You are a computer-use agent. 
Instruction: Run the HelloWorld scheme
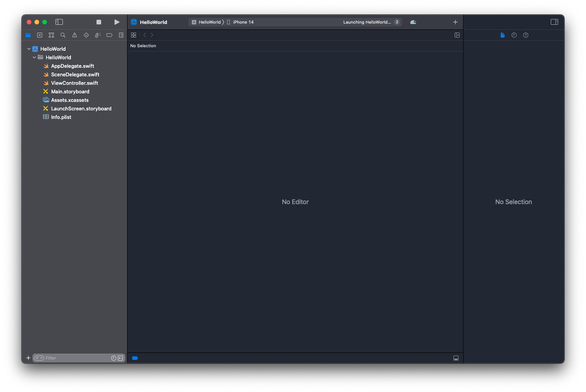click(x=117, y=22)
